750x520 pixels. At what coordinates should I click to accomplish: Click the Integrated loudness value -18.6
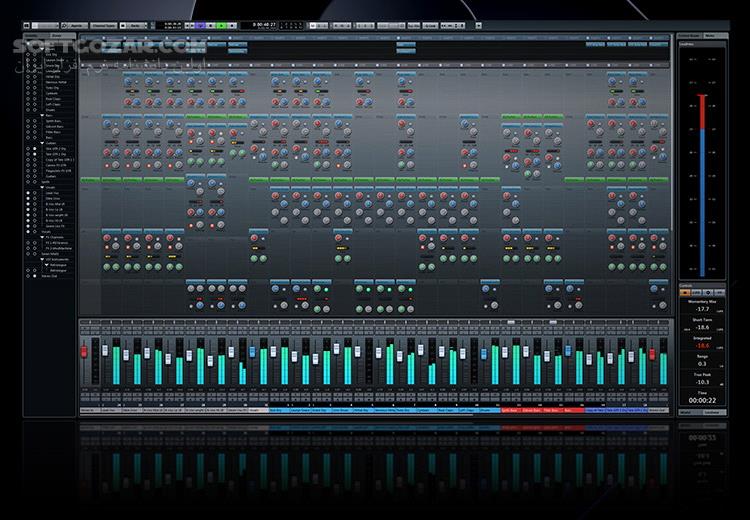tap(702, 346)
